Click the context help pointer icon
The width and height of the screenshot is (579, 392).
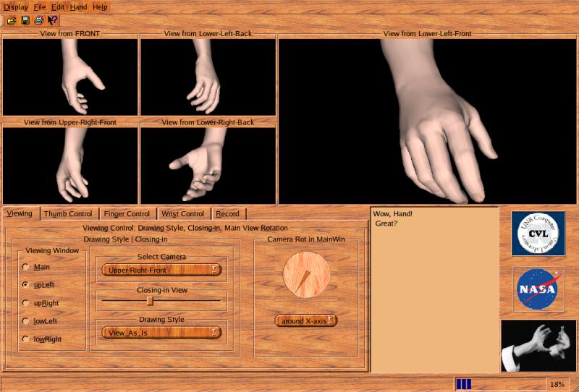pyautogui.click(x=52, y=21)
